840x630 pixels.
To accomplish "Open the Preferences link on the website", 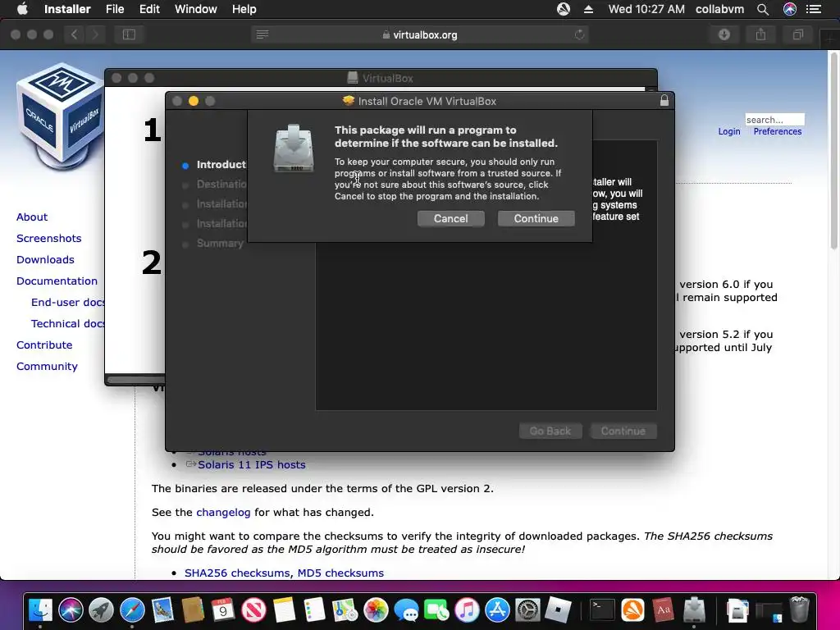I will coord(778,132).
